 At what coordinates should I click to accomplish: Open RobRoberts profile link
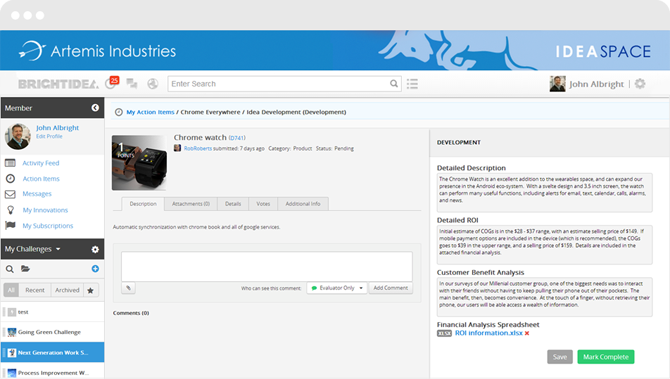[198, 148]
